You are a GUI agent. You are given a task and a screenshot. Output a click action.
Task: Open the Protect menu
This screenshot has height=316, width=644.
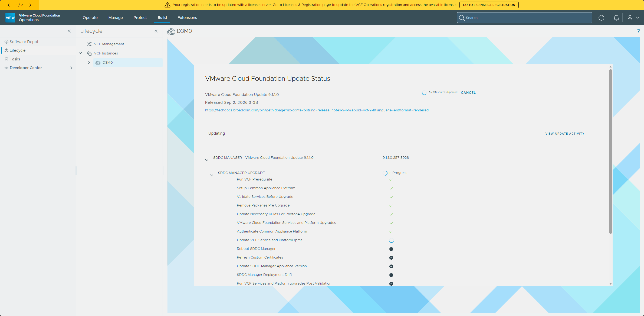[x=140, y=18]
